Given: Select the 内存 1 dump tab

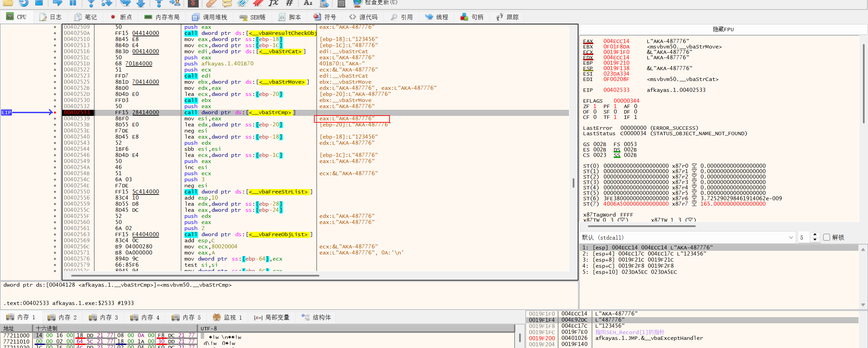Looking at the screenshot, I should pos(21,317).
